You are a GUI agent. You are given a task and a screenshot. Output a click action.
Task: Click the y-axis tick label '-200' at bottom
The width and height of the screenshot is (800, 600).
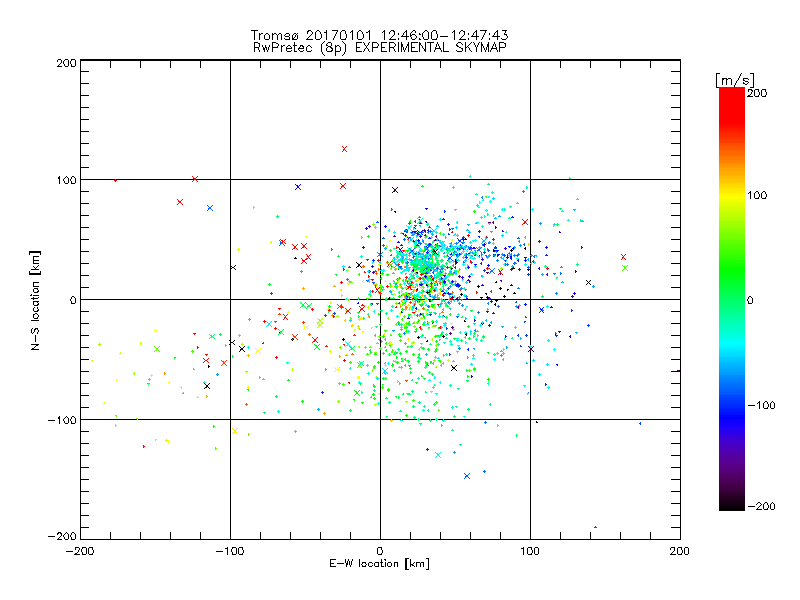tap(62, 536)
